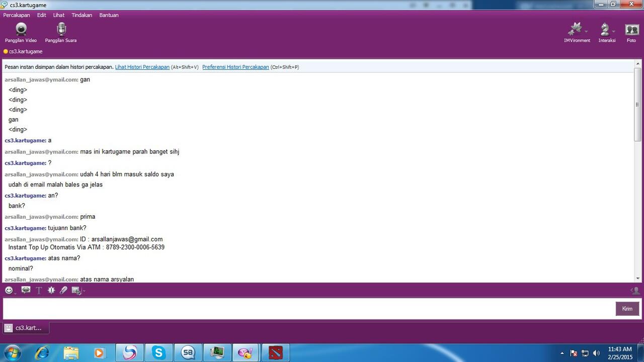The width and height of the screenshot is (644, 362).
Task: Select the cs3.kart... conversation tab
Action: 25,328
